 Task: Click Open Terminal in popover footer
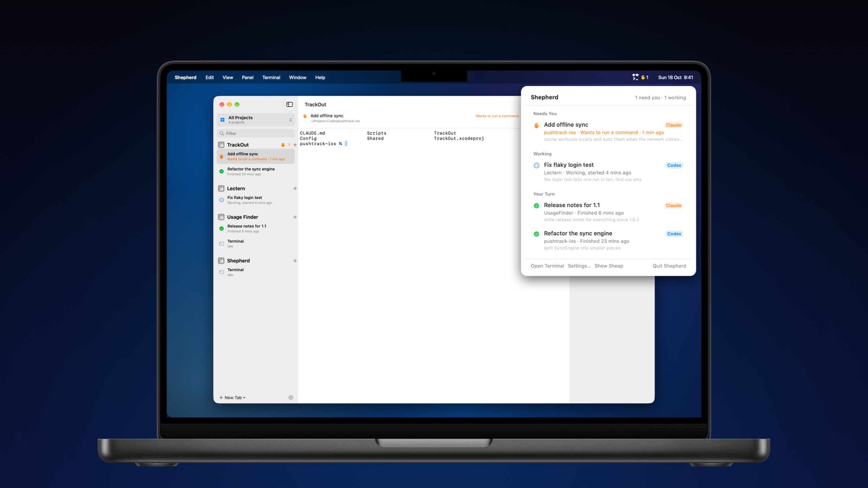(x=547, y=266)
